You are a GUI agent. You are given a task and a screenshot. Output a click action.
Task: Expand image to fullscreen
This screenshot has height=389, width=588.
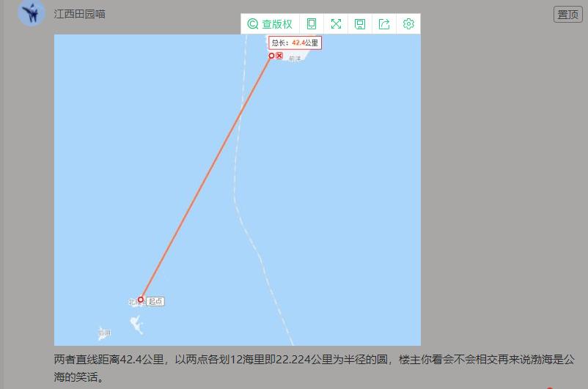336,24
